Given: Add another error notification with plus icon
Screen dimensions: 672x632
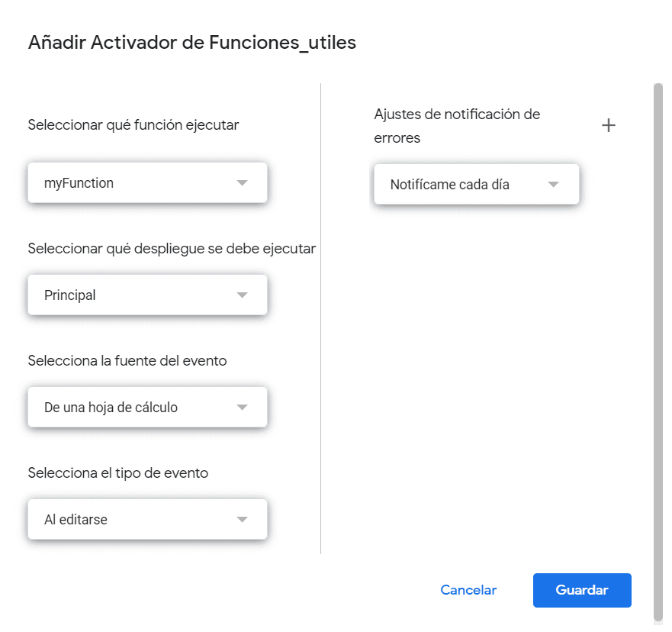Looking at the screenshot, I should tap(608, 126).
